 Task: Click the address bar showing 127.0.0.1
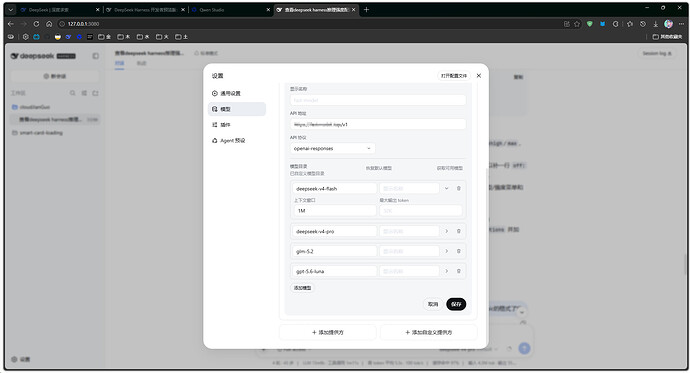(308, 24)
